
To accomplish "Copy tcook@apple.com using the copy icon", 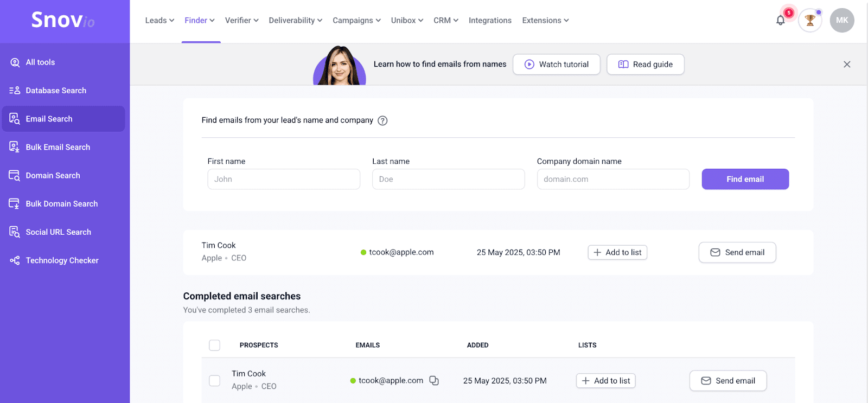I will pos(434,381).
